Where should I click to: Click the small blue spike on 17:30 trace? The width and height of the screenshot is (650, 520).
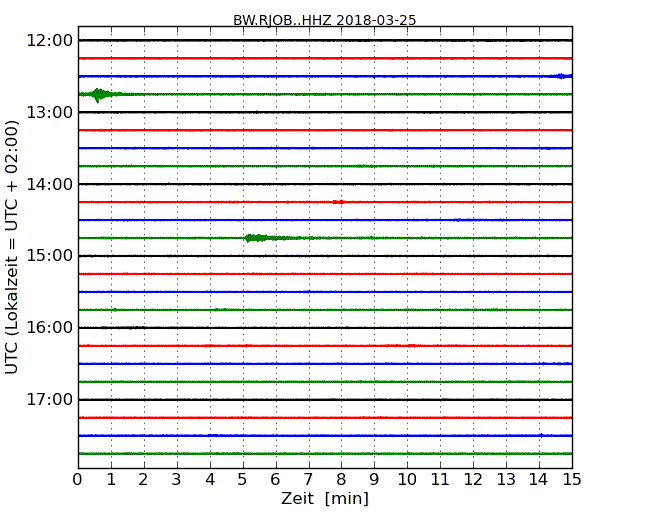[x=541, y=435]
